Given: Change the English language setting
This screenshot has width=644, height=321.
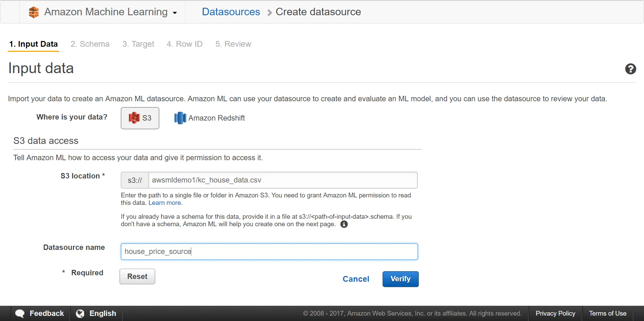Looking at the screenshot, I should pos(103,314).
